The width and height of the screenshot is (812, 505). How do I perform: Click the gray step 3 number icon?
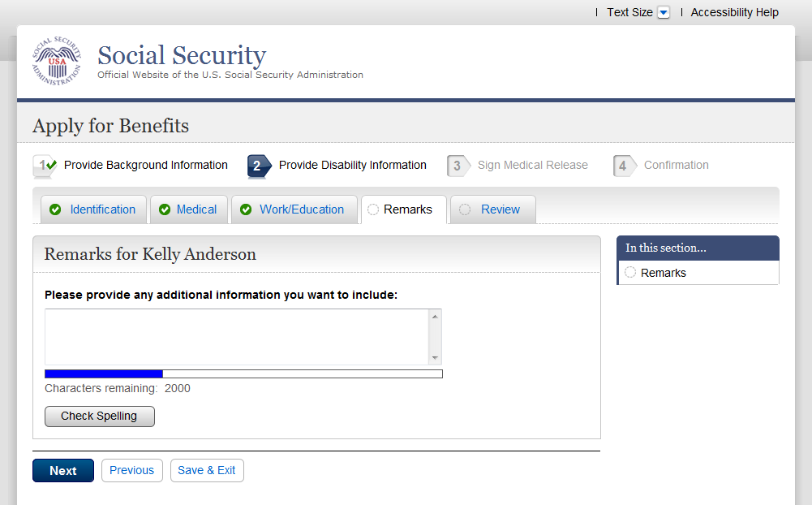tap(458, 166)
